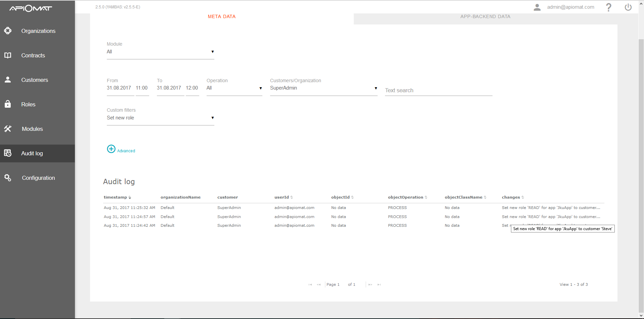This screenshot has height=319, width=644.
Task: Open Audit log in the sidebar
Action: 32,154
